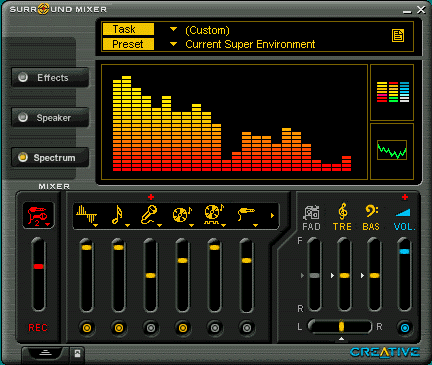
Task: Toggle mute for Microphone channel
Action: coord(151,328)
